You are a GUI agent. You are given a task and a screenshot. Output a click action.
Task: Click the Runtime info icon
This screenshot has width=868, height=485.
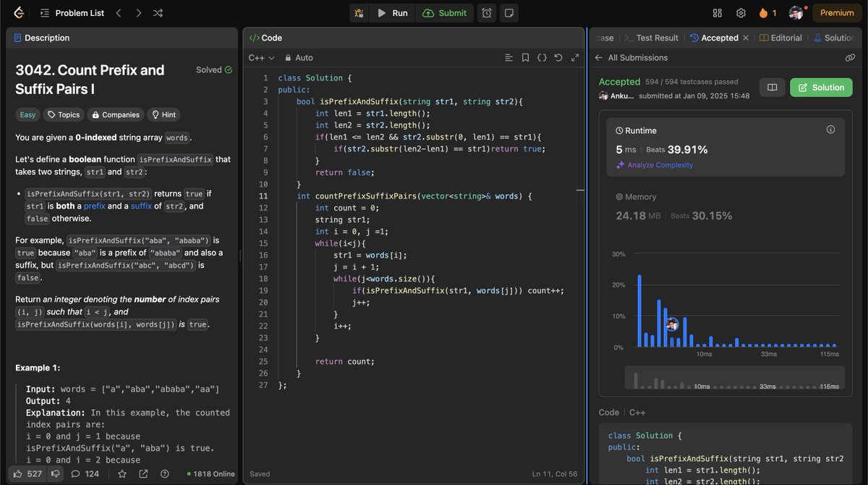click(830, 130)
